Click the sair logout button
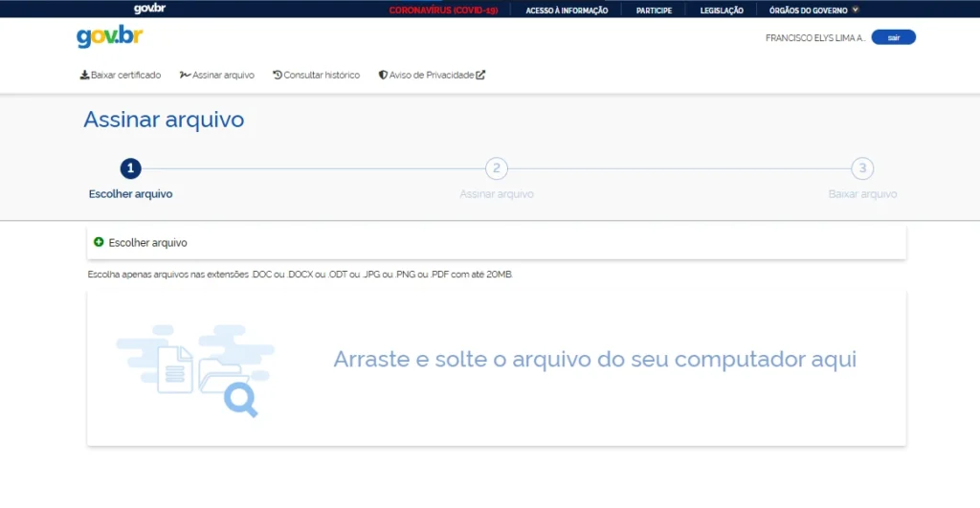Image resolution: width=980 pixels, height=508 pixels. (894, 37)
